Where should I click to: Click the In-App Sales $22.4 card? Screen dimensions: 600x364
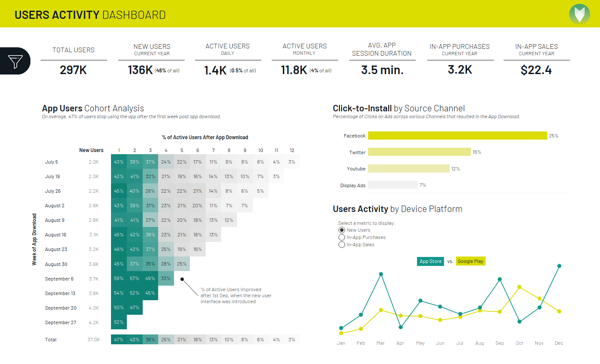(536, 61)
